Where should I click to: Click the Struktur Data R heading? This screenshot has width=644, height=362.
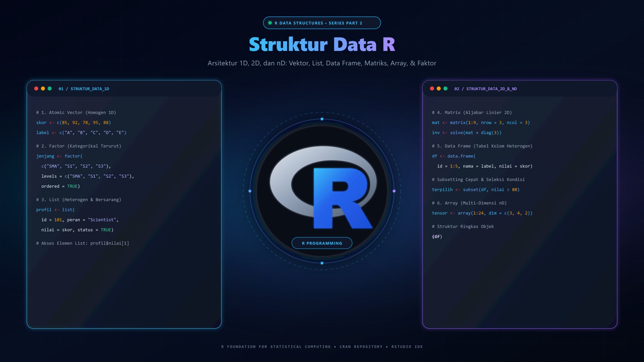pyautogui.click(x=322, y=44)
